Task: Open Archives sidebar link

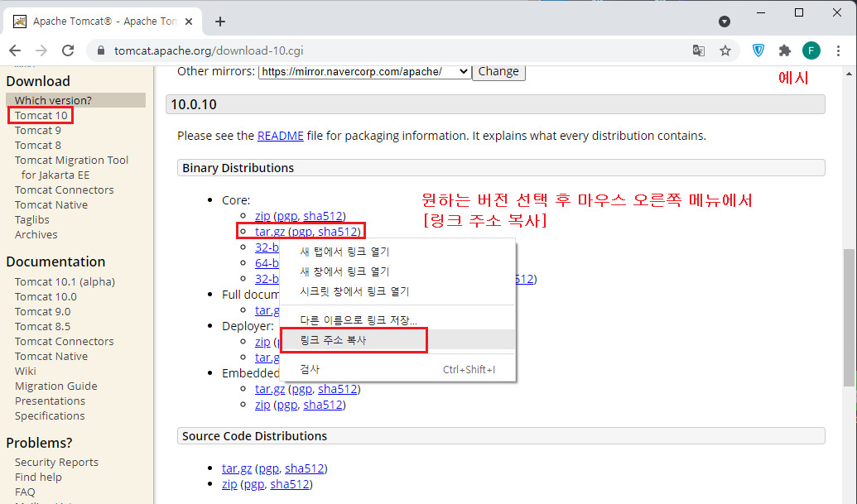Action: [x=36, y=234]
